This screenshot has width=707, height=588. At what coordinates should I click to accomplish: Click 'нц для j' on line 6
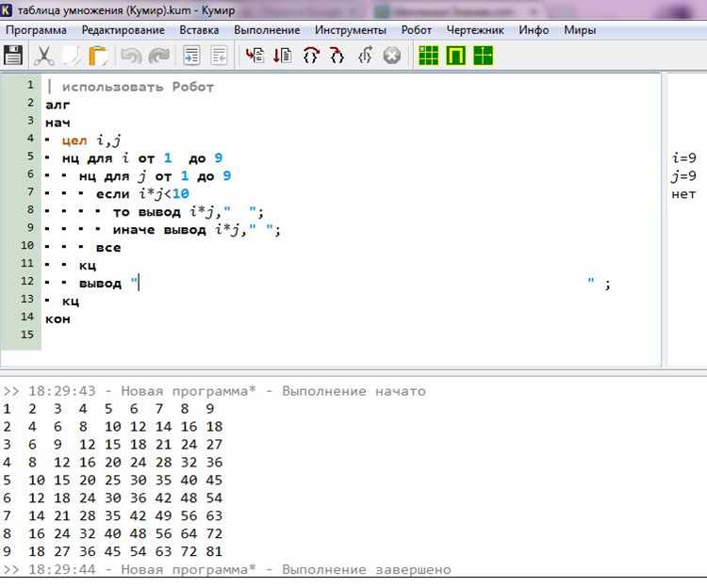pyautogui.click(x=113, y=176)
